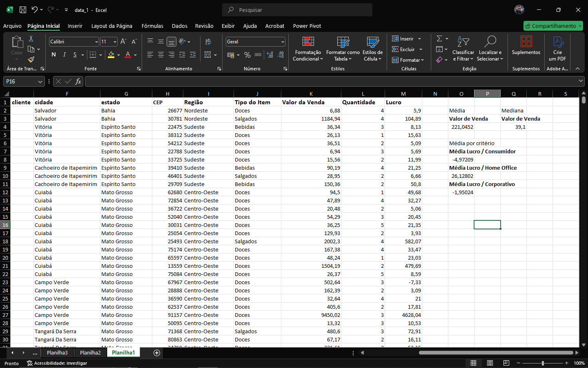588x368 pixels.
Task: Apply thousands separator style
Action: tap(258, 55)
